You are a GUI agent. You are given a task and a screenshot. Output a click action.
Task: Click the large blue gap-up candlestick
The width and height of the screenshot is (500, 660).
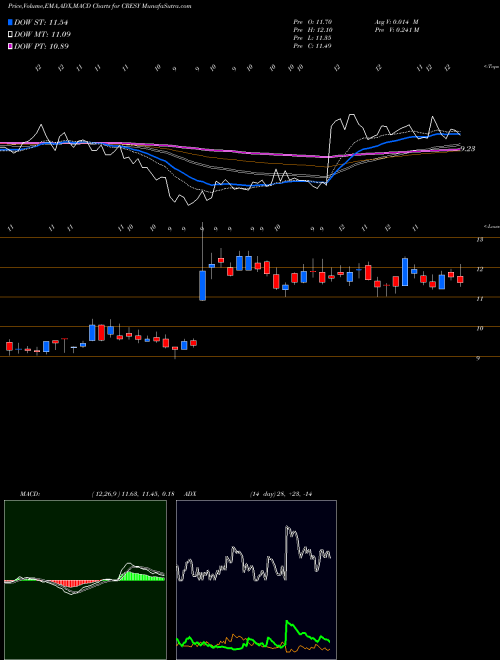coord(202,286)
